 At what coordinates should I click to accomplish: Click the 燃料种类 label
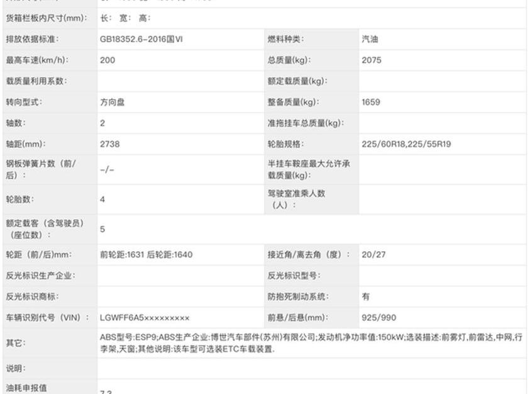pos(285,39)
